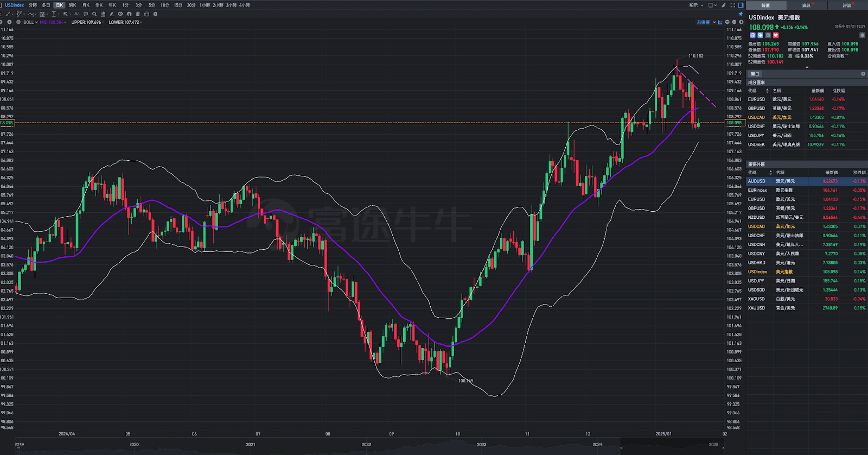Click the timeline range slider at 2024

(597, 445)
